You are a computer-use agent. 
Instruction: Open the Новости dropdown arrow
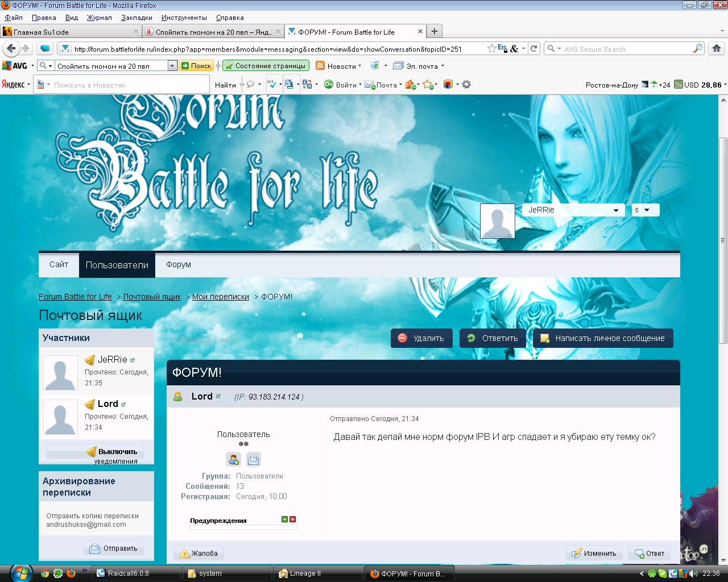click(x=359, y=66)
